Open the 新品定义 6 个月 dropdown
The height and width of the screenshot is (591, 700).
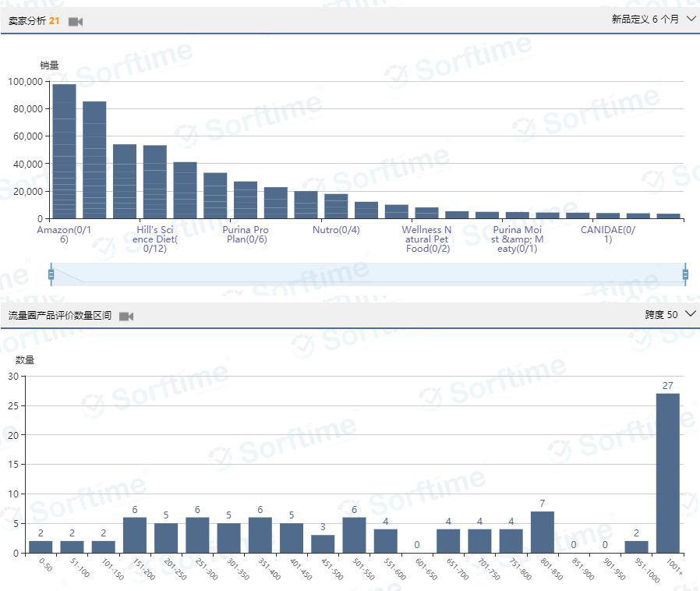tap(653, 19)
